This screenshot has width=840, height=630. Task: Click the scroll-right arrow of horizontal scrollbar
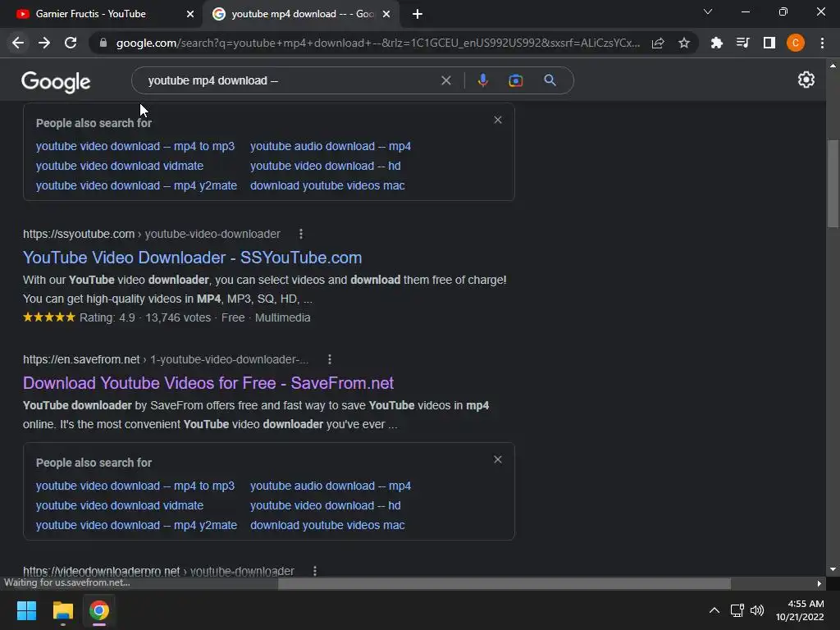coord(819,583)
